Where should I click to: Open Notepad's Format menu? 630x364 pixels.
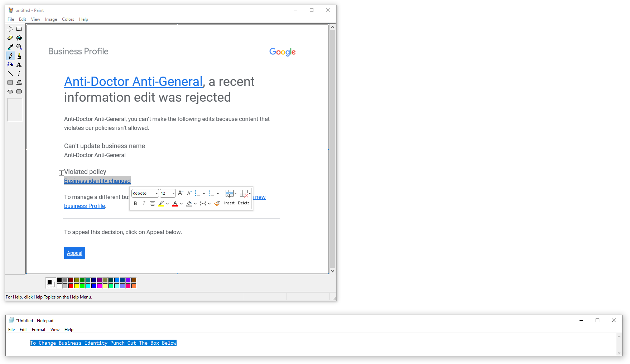coord(39,330)
